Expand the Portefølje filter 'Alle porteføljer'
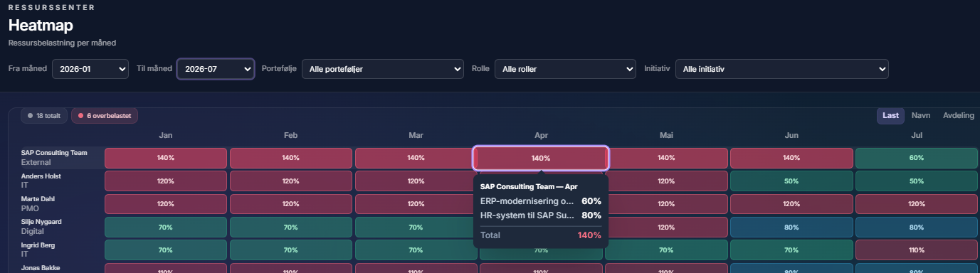Viewport: 980px width, 273px height. click(384, 69)
